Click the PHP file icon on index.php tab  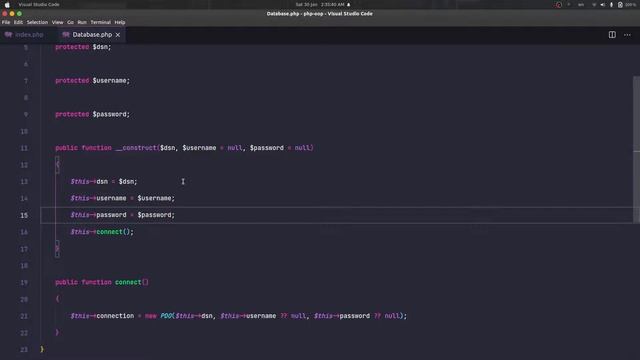tap(8, 35)
